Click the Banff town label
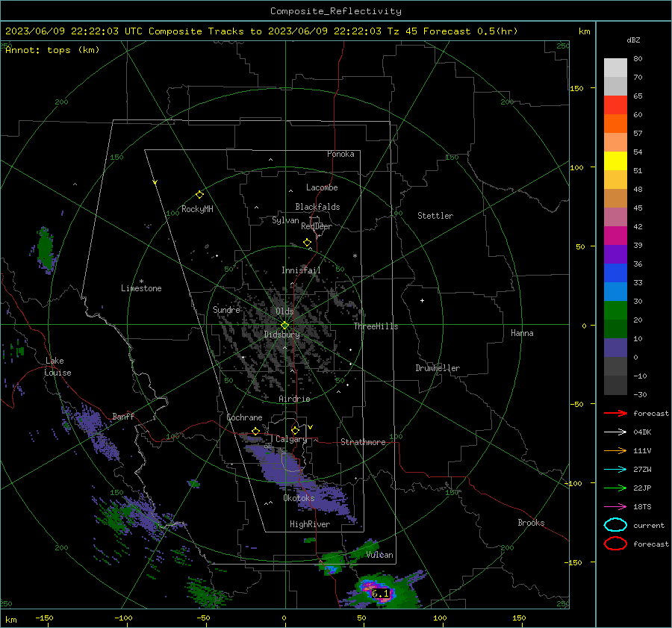This screenshot has width=672, height=628. point(123,417)
